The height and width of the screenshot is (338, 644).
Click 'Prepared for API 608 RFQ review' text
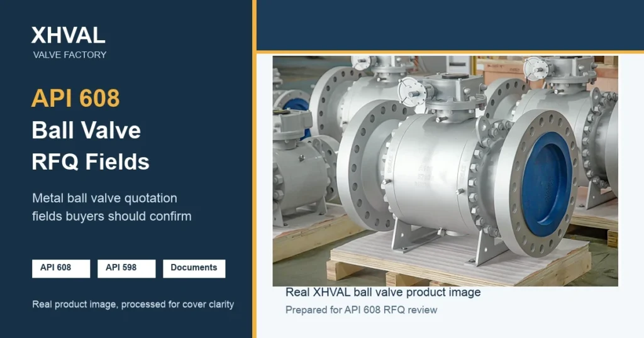362,310
